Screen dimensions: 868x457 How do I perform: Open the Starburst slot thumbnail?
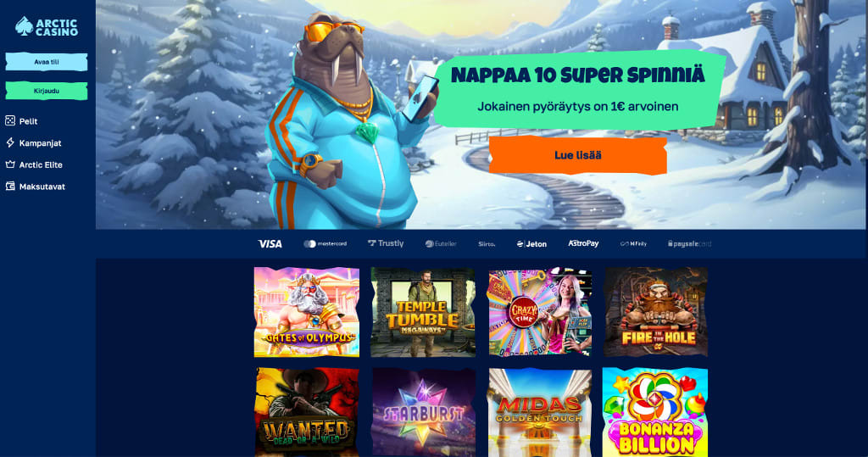[423, 412]
